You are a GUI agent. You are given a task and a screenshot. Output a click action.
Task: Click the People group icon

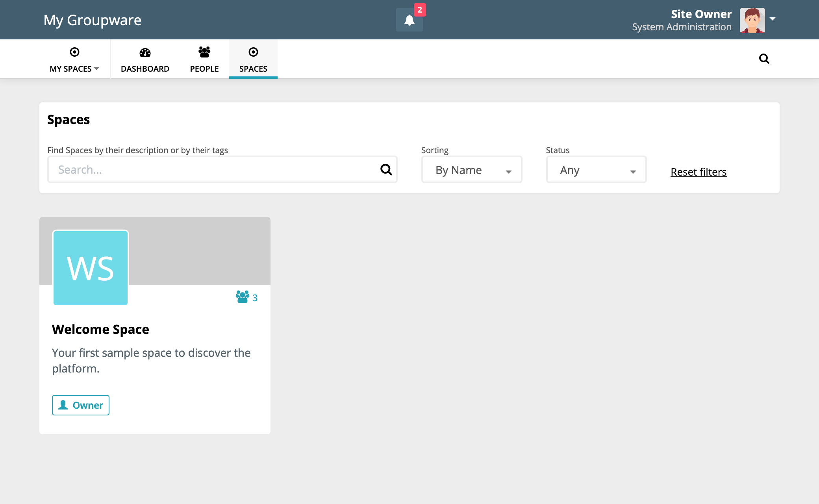(x=204, y=52)
